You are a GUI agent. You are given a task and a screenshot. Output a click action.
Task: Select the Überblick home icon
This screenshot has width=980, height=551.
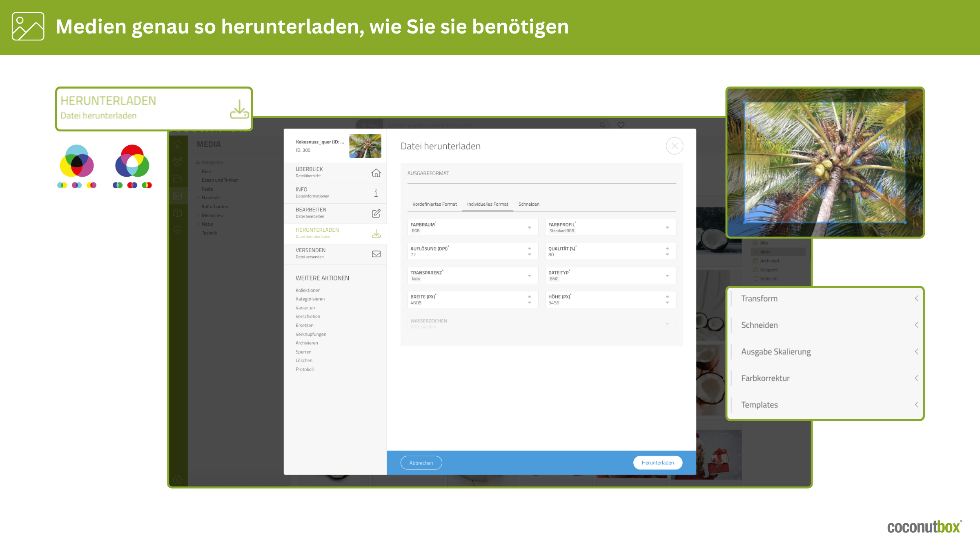click(x=376, y=173)
